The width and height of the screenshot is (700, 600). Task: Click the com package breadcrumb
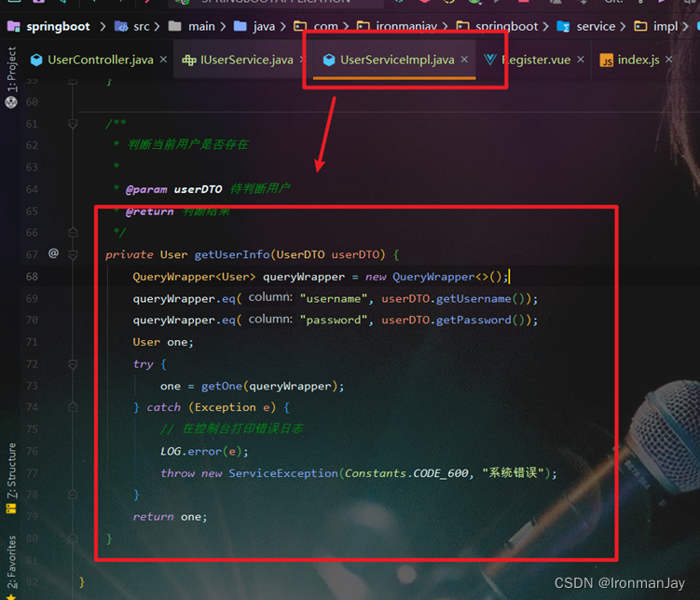pyautogui.click(x=325, y=27)
